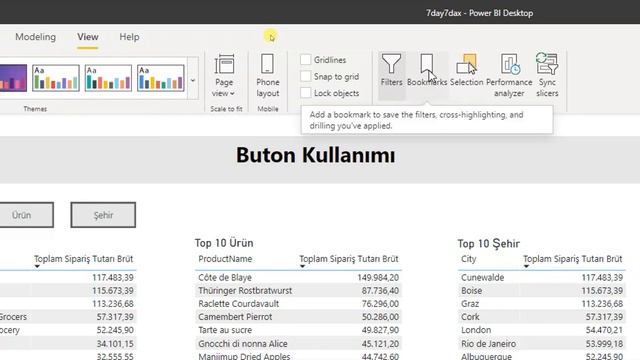
Task: Click the Top 10 Ürün table title
Action: point(224,243)
